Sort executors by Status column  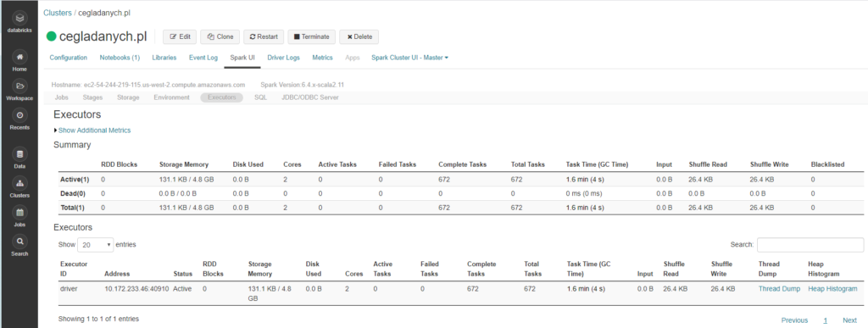point(183,274)
